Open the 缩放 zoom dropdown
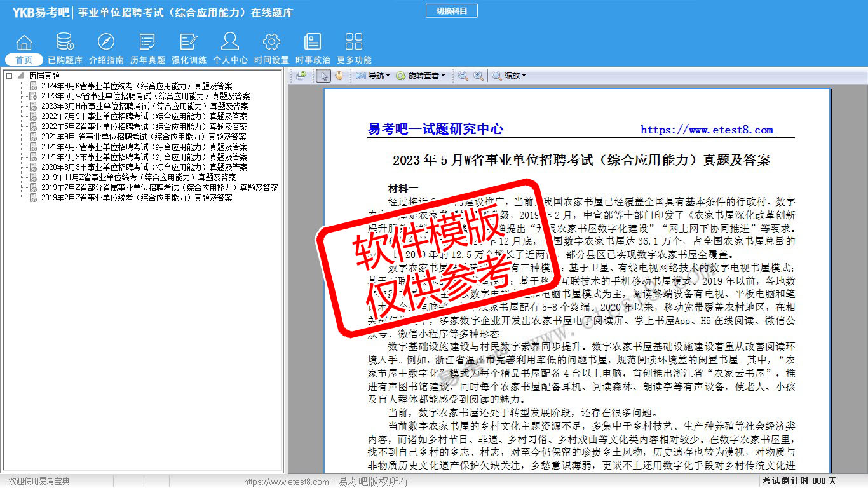Screen dimensions: 868x488 click(x=508, y=76)
